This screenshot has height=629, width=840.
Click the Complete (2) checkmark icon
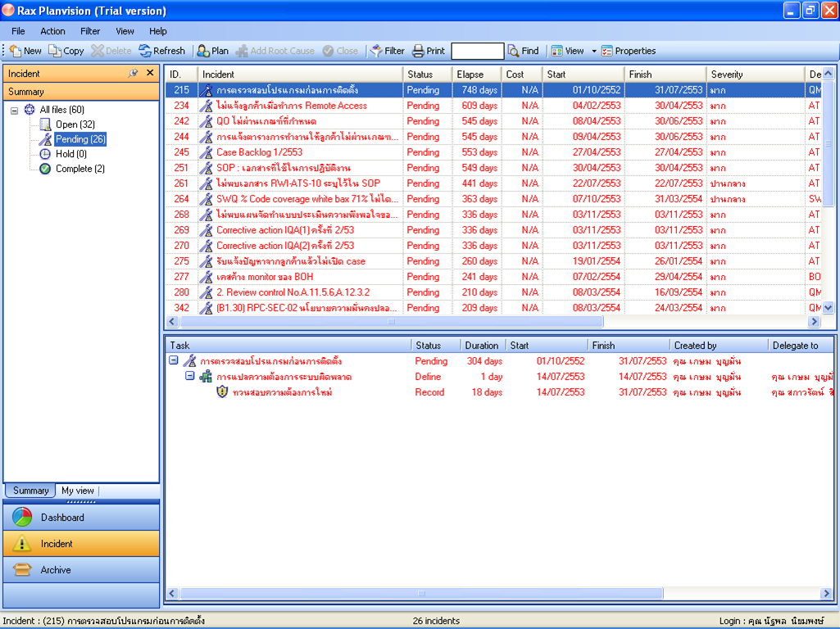point(46,169)
